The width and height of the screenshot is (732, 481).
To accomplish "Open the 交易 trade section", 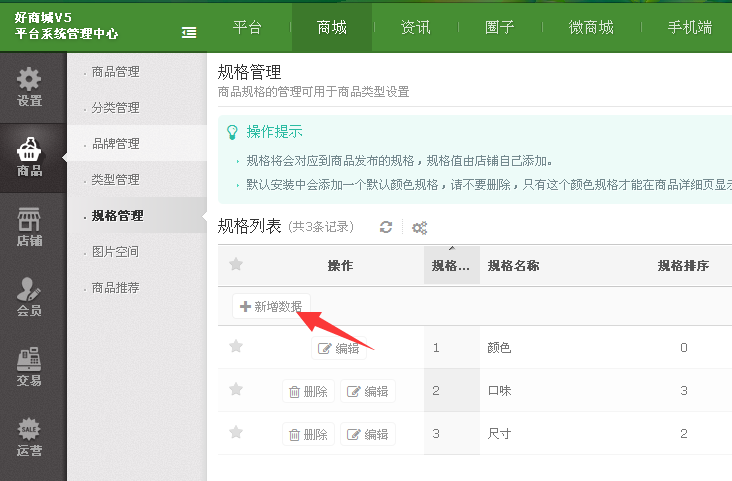I will 29,368.
